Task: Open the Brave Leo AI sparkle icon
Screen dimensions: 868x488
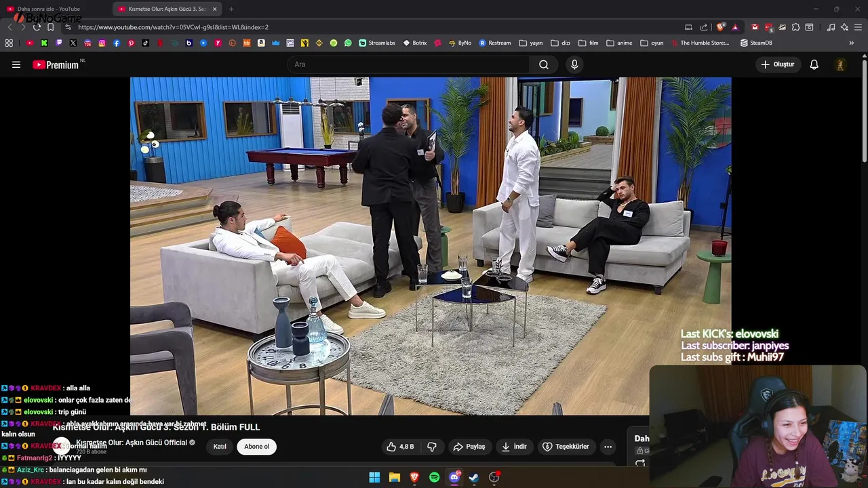Action: pos(844,27)
